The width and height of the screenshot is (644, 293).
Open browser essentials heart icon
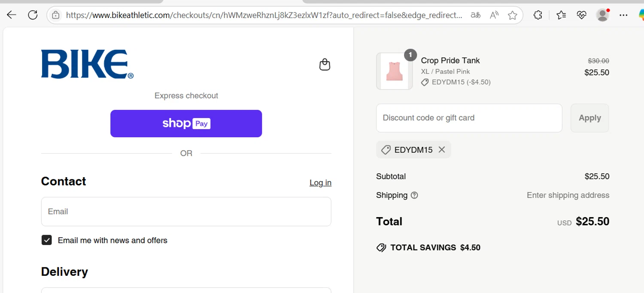click(582, 15)
